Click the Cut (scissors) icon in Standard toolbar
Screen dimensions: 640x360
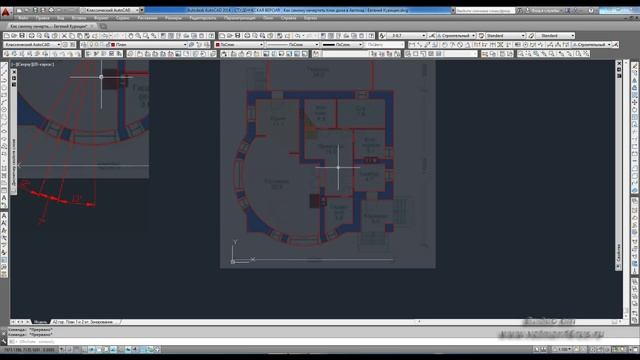click(x=64, y=36)
